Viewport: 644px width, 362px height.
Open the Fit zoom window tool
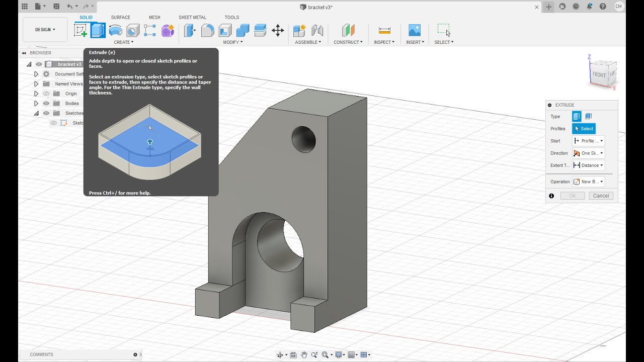click(325, 355)
